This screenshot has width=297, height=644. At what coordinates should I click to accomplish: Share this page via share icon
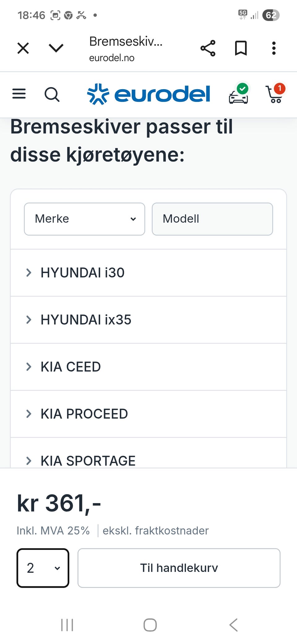(x=208, y=48)
